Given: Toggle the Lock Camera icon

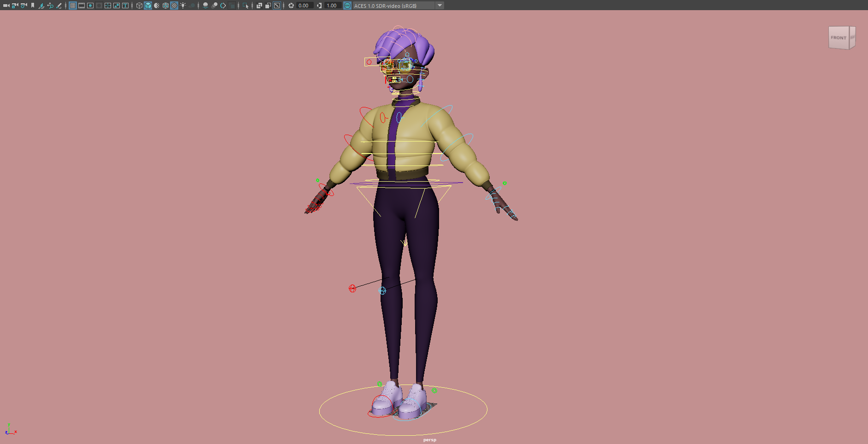Looking at the screenshot, I should pyautogui.click(x=15, y=6).
